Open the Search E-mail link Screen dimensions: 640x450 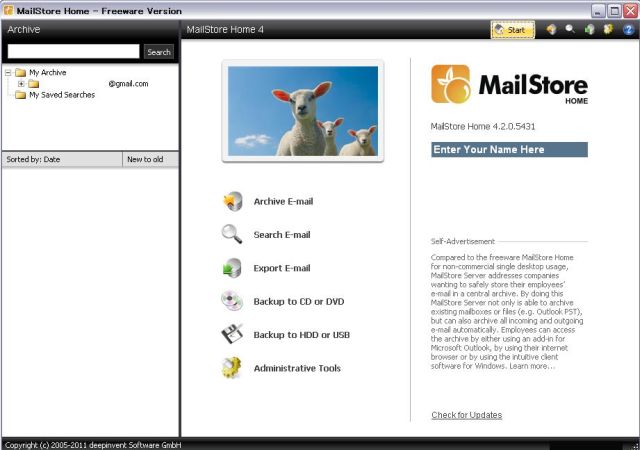point(282,235)
